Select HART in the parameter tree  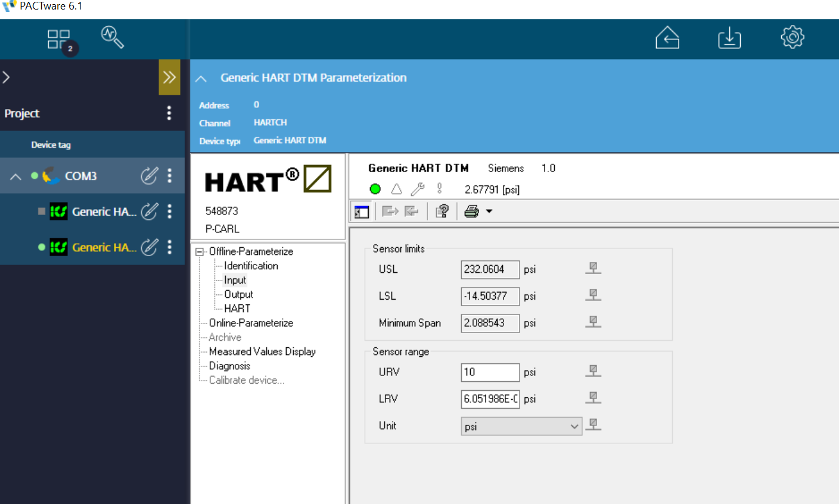(237, 309)
